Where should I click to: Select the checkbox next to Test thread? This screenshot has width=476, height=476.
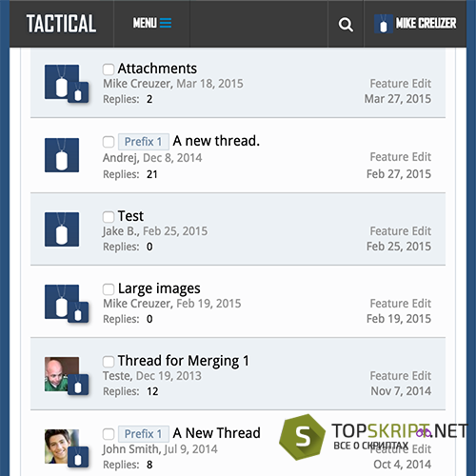[x=109, y=217]
